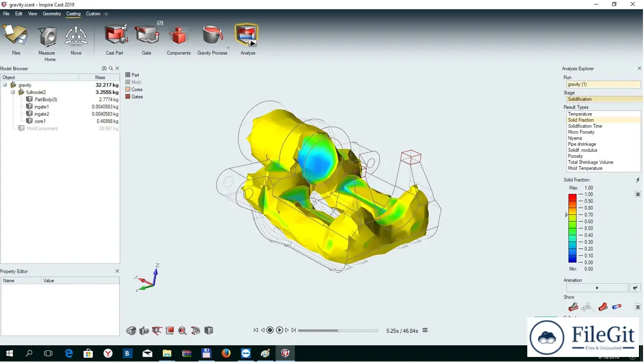Click the shaded cube display icon

click(x=208, y=330)
